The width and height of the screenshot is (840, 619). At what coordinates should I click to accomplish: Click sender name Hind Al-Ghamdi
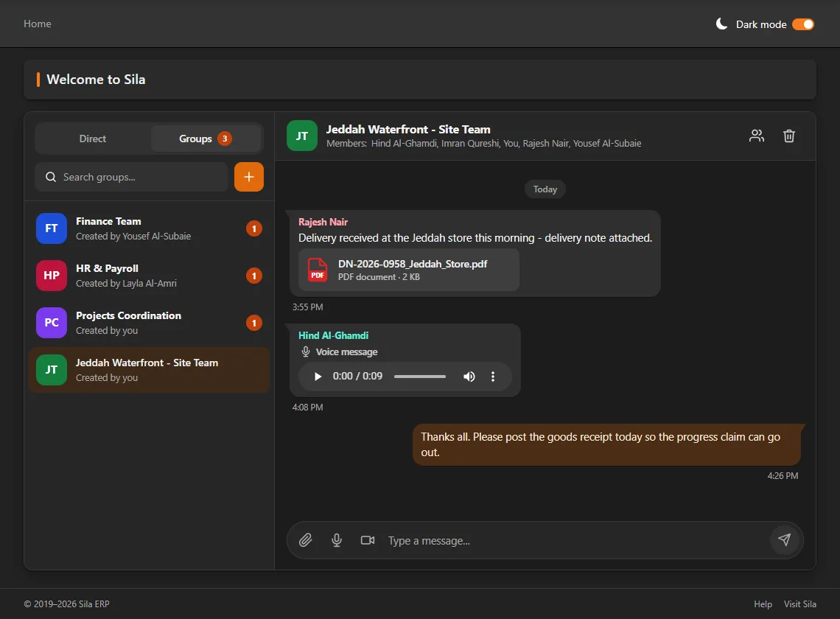333,335
